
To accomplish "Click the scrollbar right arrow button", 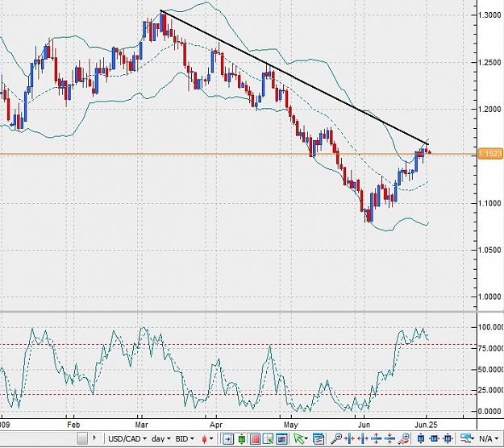I will point(94,438).
